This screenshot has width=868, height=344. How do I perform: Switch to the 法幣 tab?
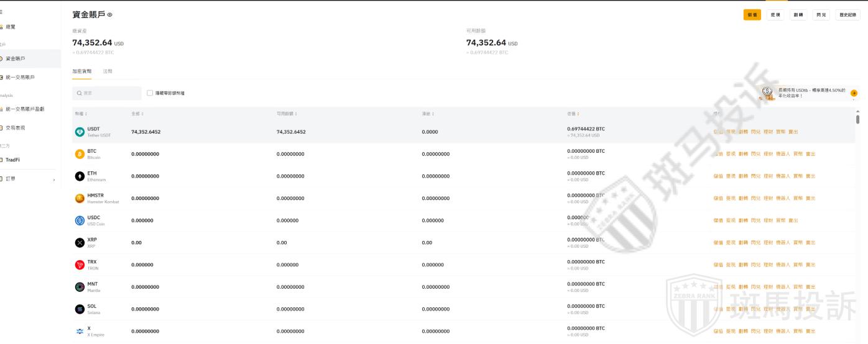(108, 71)
